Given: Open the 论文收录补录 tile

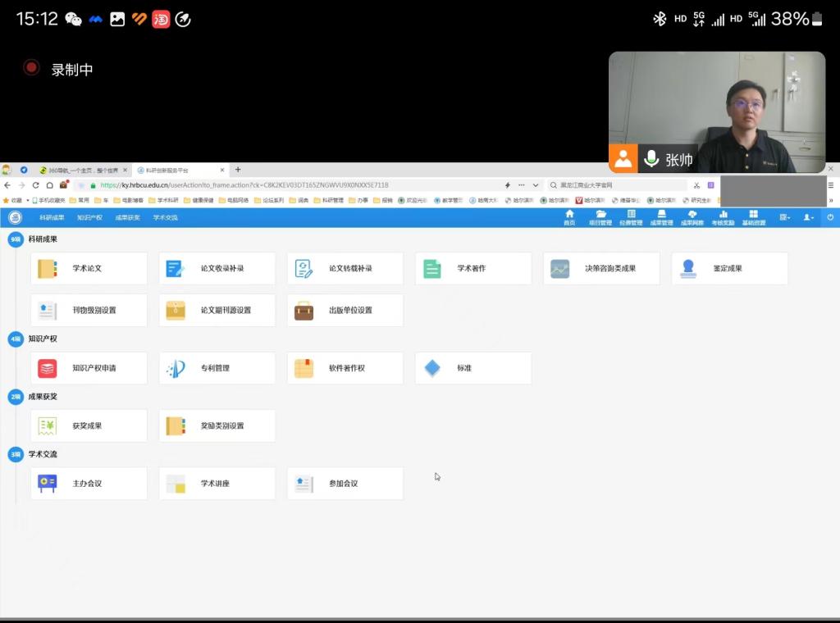Looking at the screenshot, I should click(217, 269).
